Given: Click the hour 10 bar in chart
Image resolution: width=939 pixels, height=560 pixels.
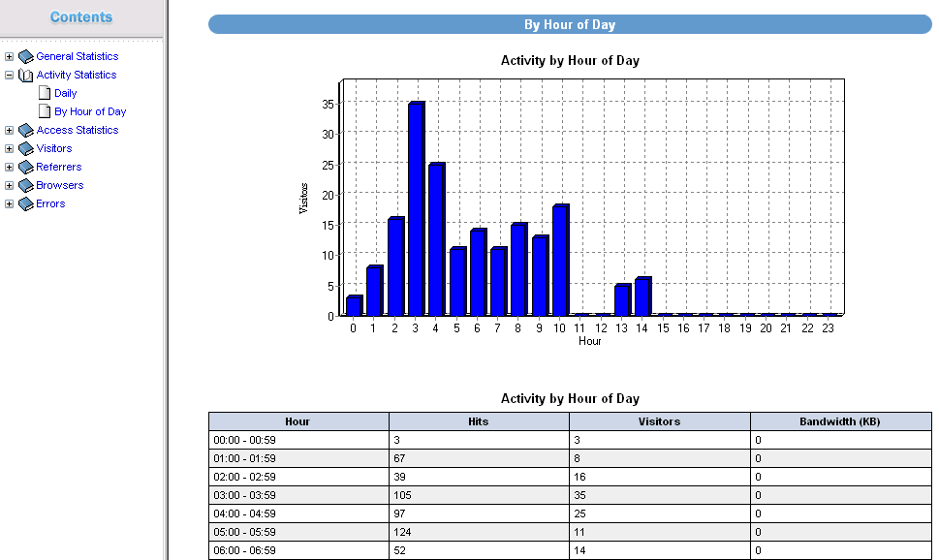Looking at the screenshot, I should (x=560, y=260).
